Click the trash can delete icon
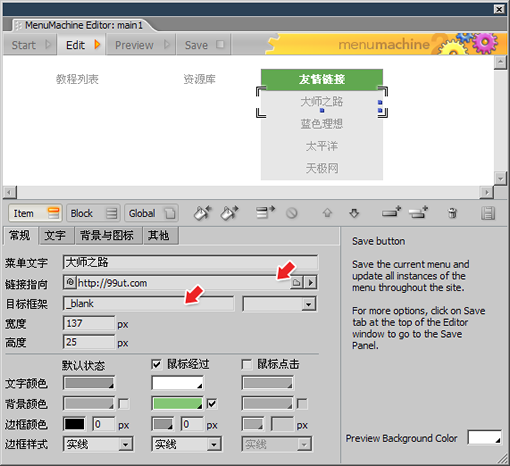This screenshot has width=510, height=466. coord(452,213)
